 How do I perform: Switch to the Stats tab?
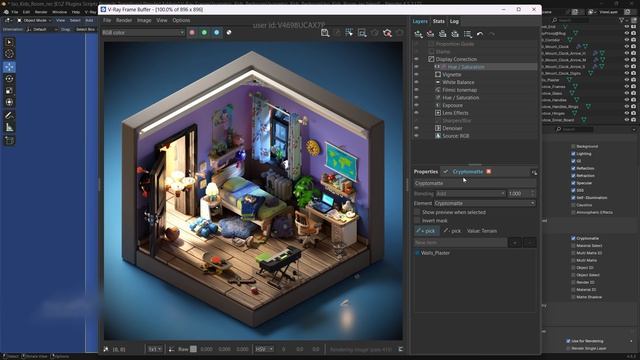pos(439,21)
